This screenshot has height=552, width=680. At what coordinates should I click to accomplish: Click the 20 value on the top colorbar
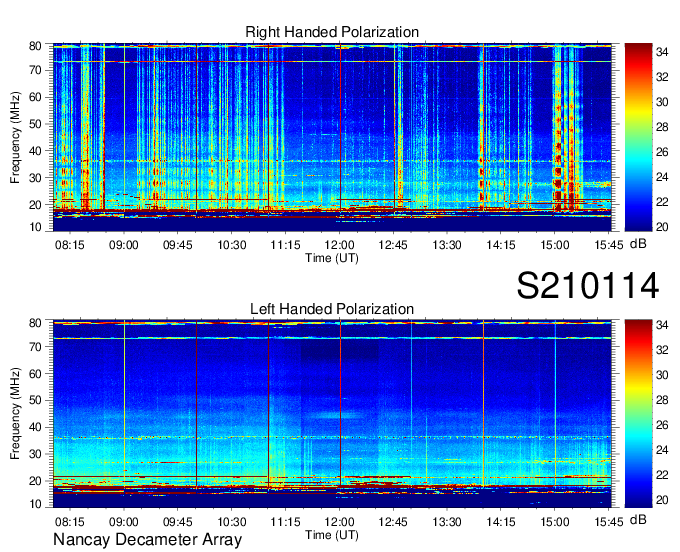tap(662, 227)
